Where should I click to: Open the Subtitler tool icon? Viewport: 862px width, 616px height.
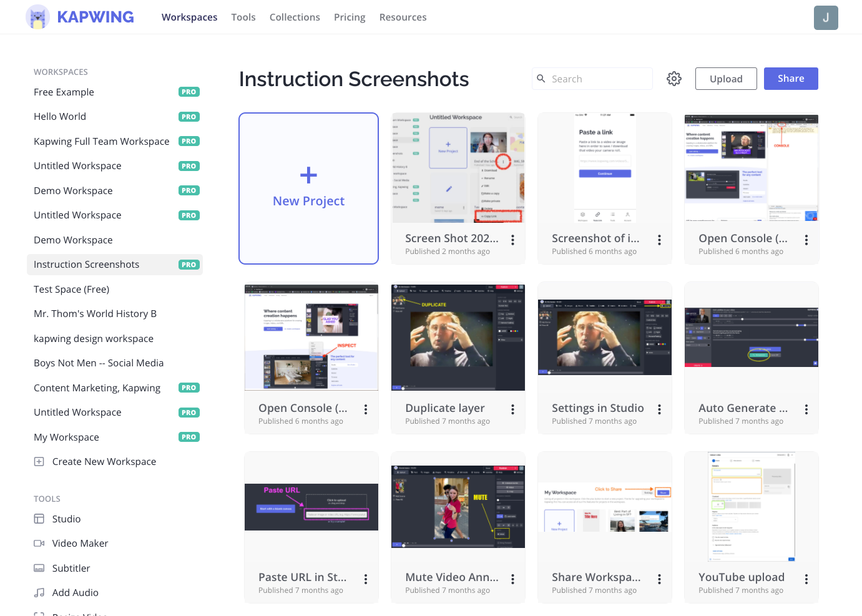(x=39, y=568)
